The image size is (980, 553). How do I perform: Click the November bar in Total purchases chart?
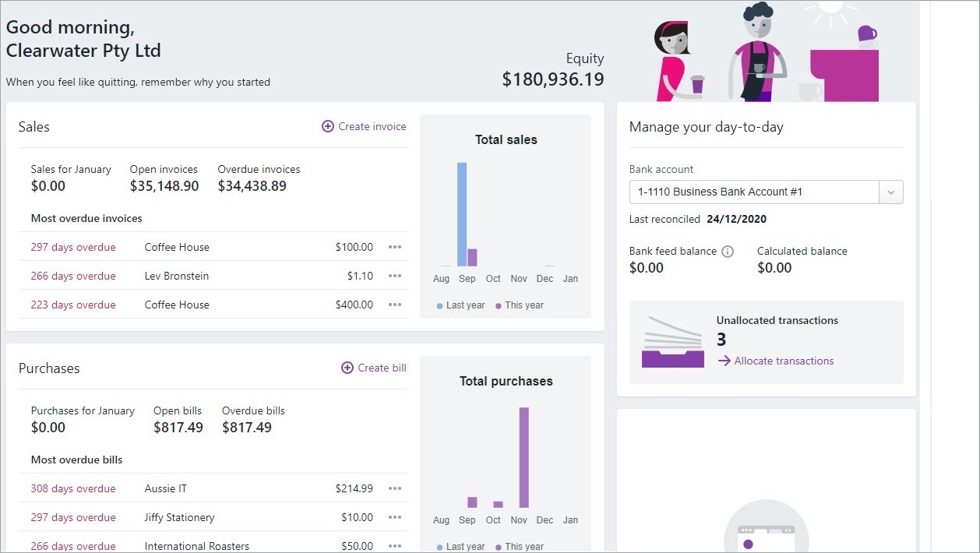(524, 457)
